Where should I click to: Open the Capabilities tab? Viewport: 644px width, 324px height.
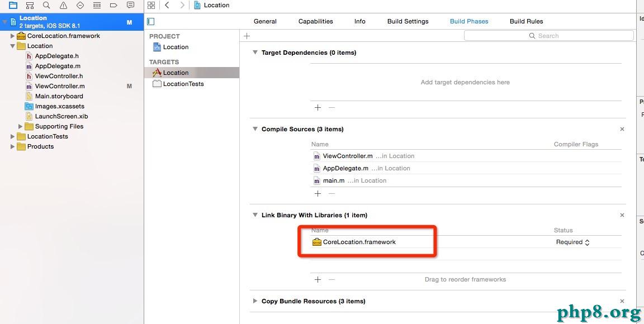click(x=315, y=21)
